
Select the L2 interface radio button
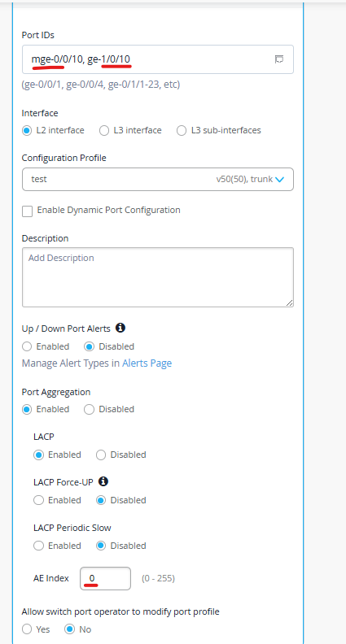tap(27, 131)
